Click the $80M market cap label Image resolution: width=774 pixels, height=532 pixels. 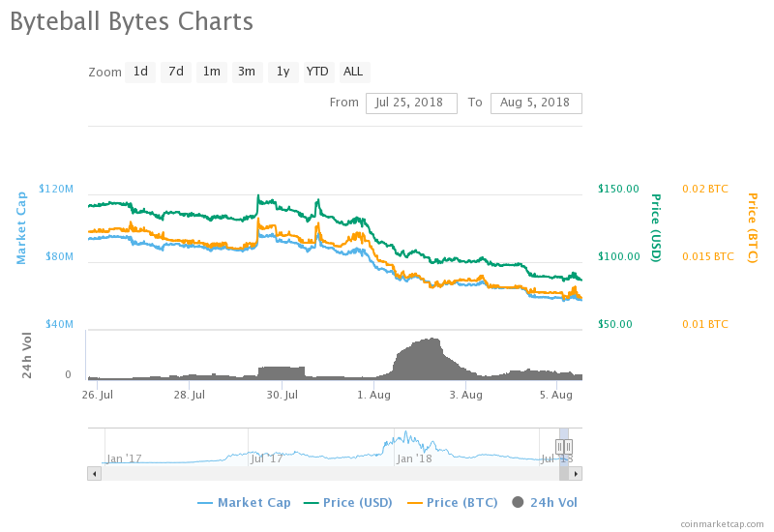click(x=59, y=256)
